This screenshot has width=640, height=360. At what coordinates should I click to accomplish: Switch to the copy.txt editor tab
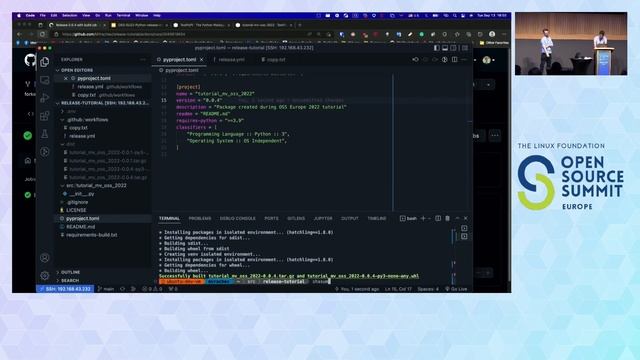pyautogui.click(x=276, y=60)
